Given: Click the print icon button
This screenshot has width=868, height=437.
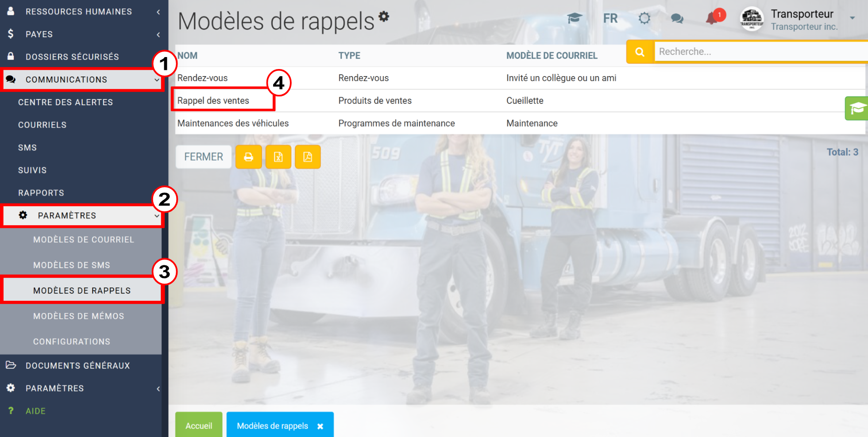Looking at the screenshot, I should pyautogui.click(x=248, y=157).
